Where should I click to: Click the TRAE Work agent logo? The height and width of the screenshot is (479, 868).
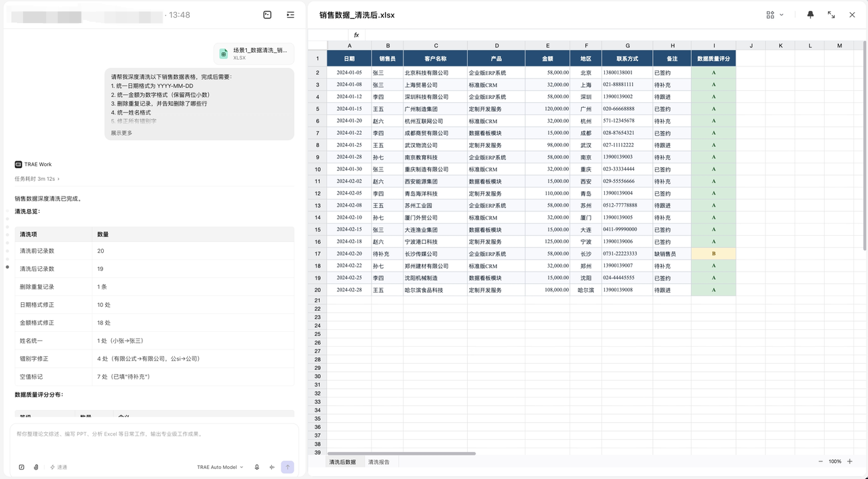click(x=18, y=165)
